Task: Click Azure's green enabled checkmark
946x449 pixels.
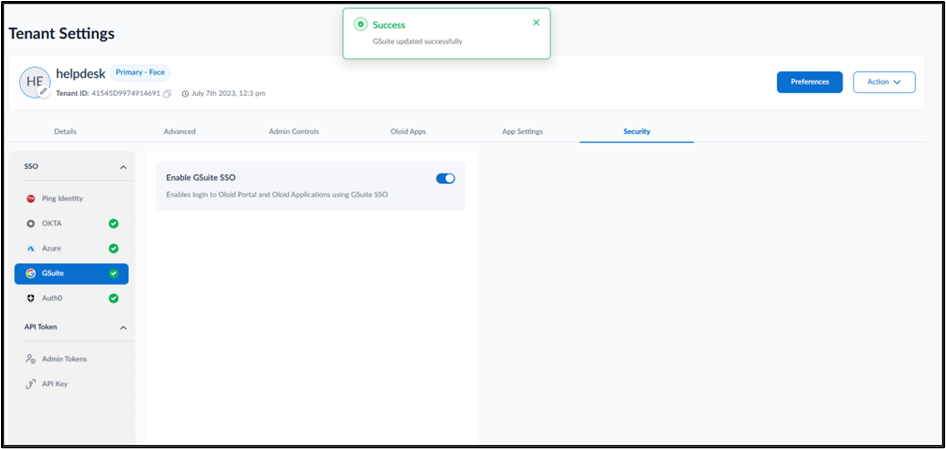Action: 113,249
